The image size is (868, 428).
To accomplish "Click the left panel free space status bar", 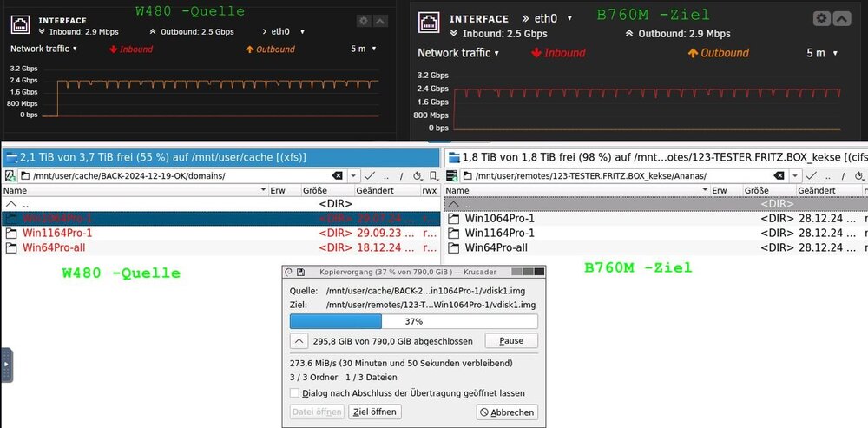I will (220, 157).
